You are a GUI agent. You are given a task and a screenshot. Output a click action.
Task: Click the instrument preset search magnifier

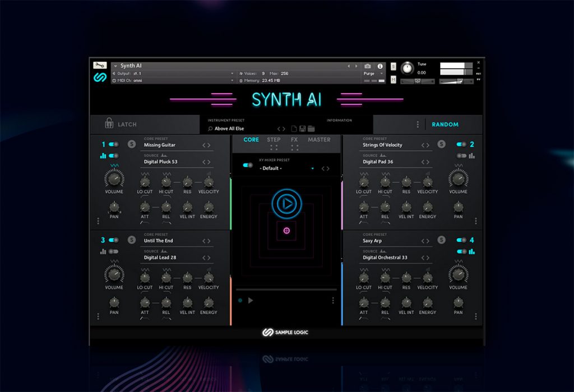210,129
